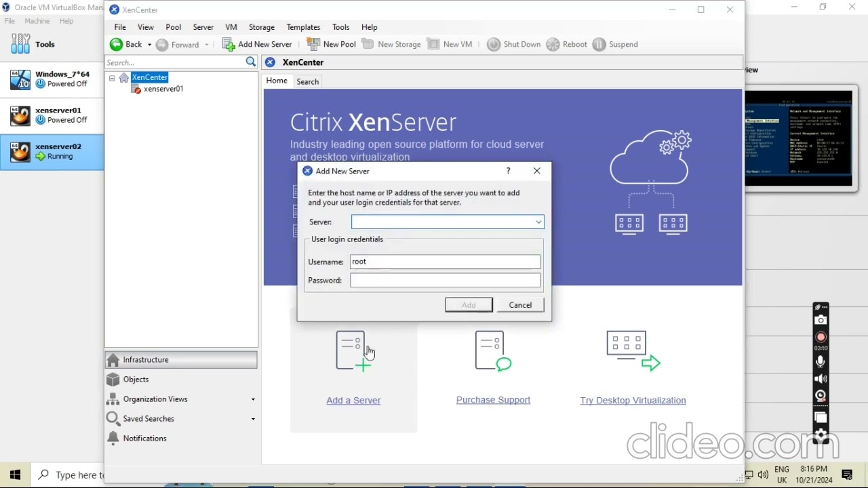Click the New Pool toolbar icon

[313, 44]
